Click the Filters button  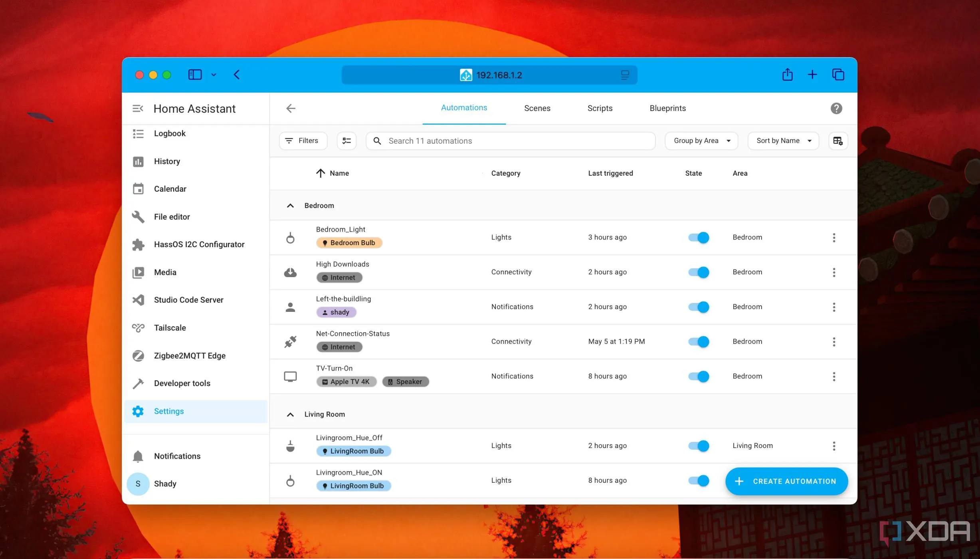tap(302, 141)
